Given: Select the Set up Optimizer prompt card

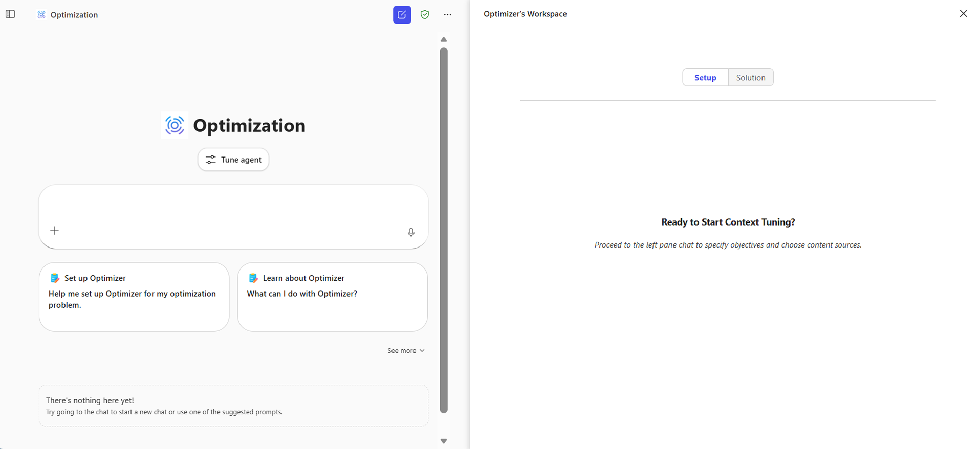Looking at the screenshot, I should 134,297.
